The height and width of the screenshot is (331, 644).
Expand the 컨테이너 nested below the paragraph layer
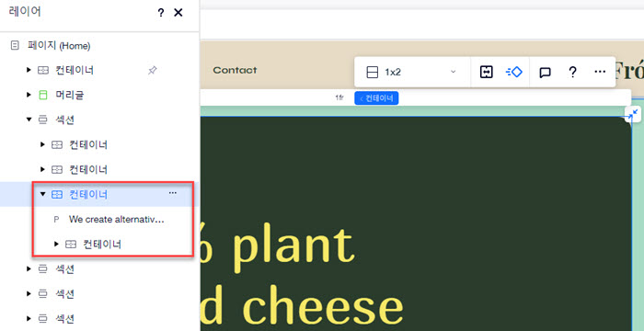pyautogui.click(x=56, y=244)
